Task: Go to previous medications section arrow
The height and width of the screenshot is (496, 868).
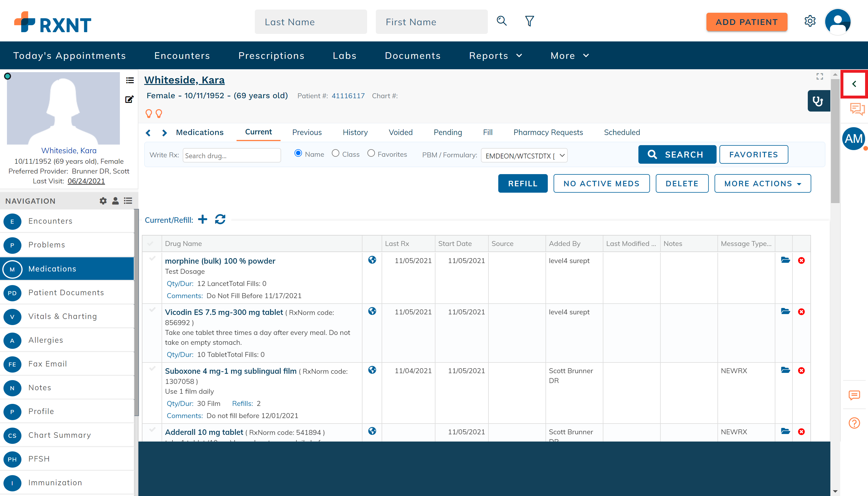Action: [x=148, y=133]
